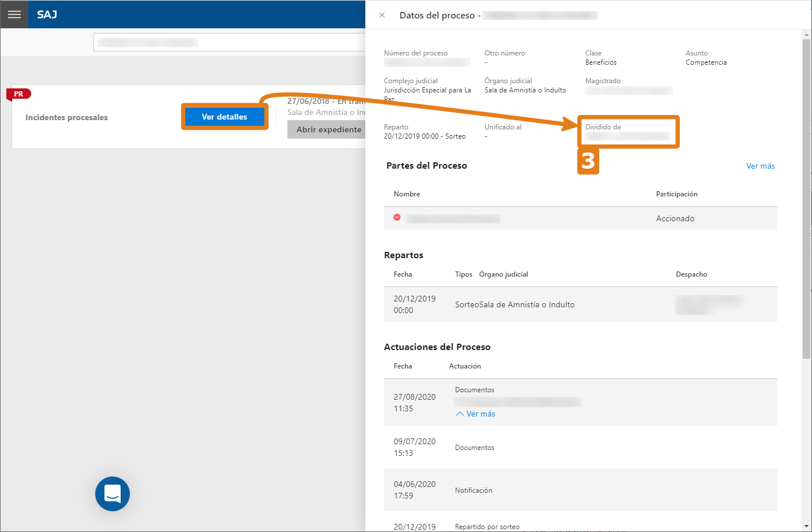Collapse the Ver más chevron under Documentos
The image size is (812, 532).
coord(460,414)
